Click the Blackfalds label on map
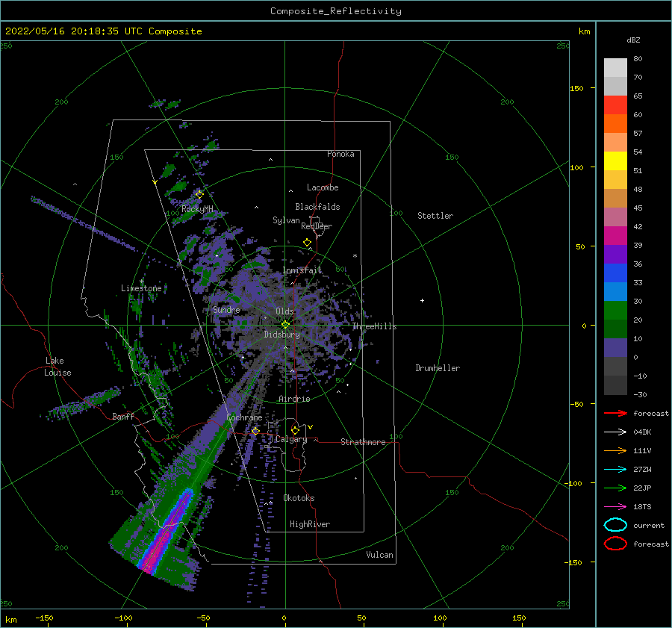 point(317,207)
